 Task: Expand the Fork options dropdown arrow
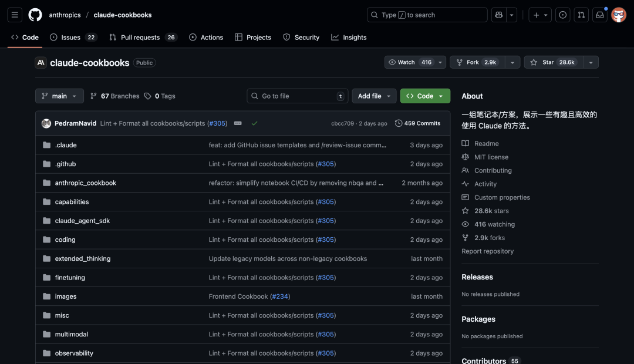point(512,62)
